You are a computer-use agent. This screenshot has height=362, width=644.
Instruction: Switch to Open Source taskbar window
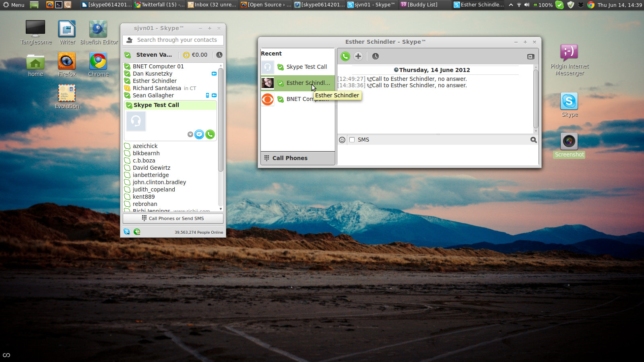[266, 5]
